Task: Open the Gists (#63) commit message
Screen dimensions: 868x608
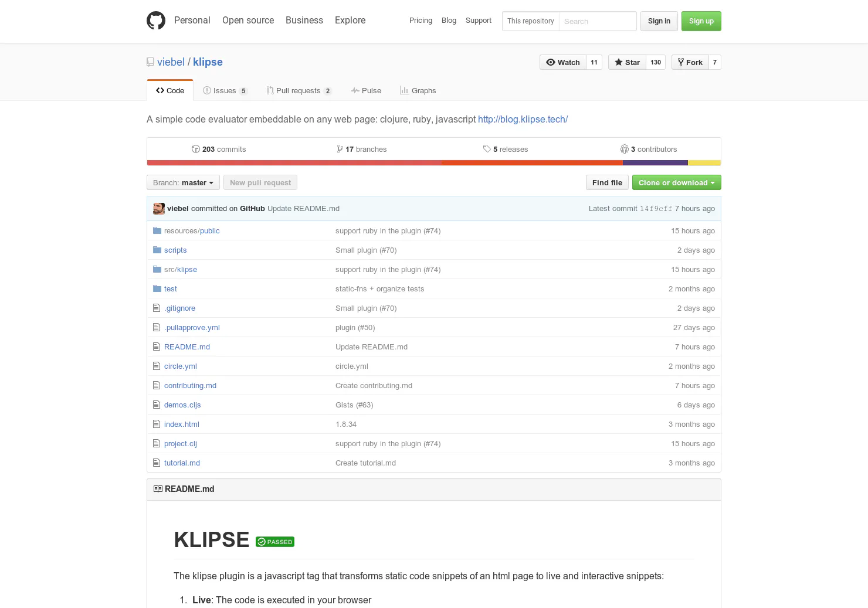Action: coord(354,405)
